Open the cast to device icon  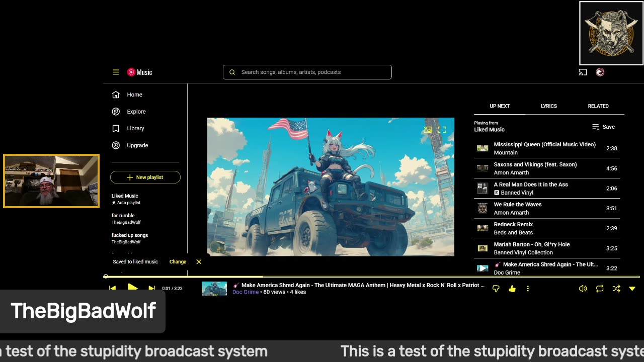583,72
